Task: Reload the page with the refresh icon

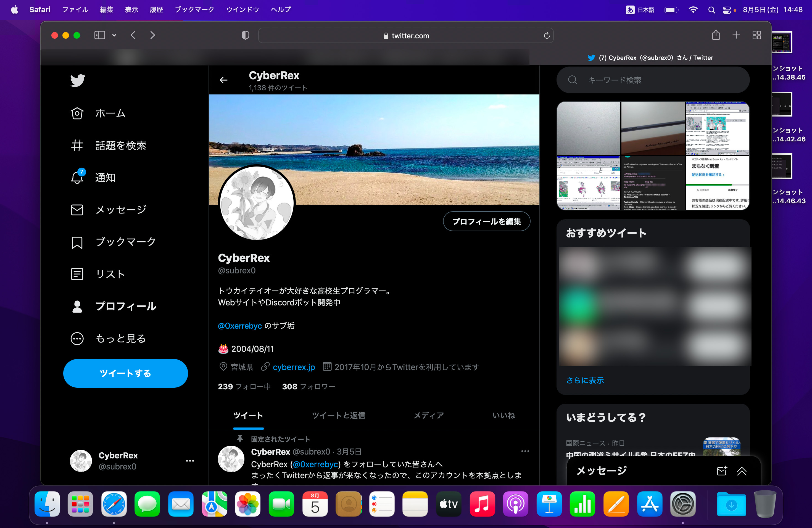Action: (547, 35)
